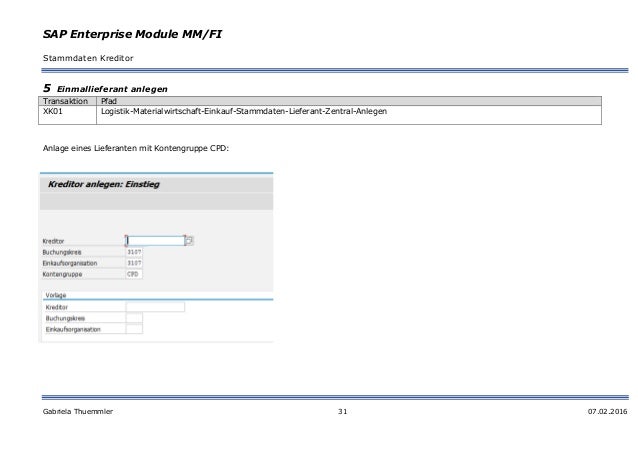
Task: Click the 'Anlage eines Lieferanten' sentence
Action: click(x=136, y=148)
